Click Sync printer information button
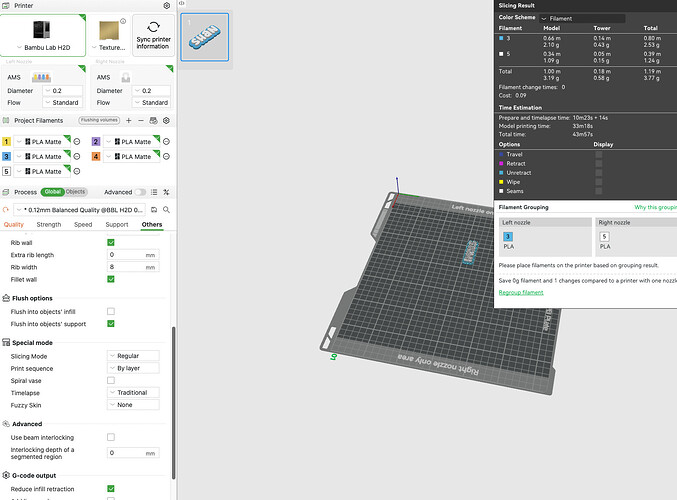 pyautogui.click(x=153, y=35)
